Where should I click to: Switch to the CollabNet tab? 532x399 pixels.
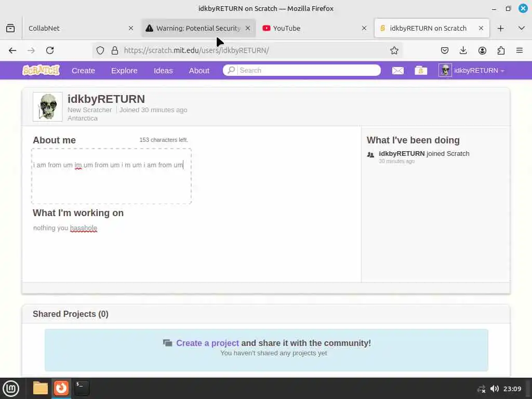tap(79, 28)
